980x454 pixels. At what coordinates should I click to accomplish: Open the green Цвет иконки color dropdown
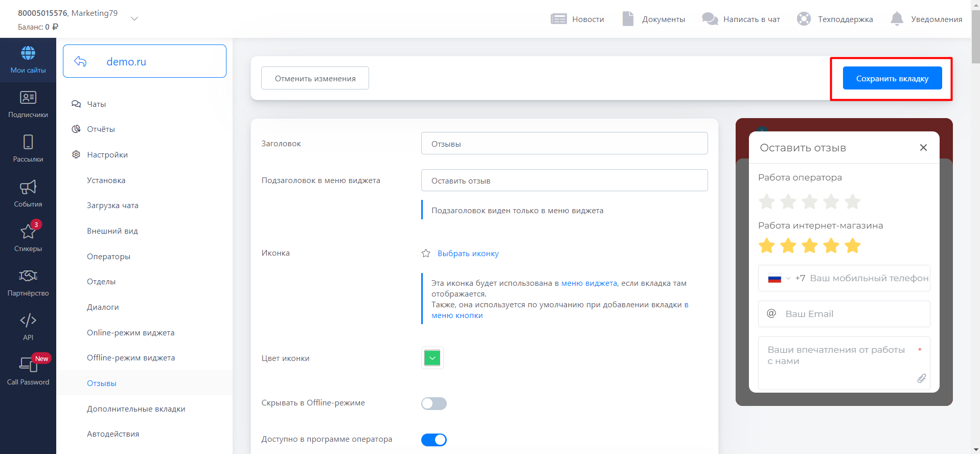coord(432,358)
